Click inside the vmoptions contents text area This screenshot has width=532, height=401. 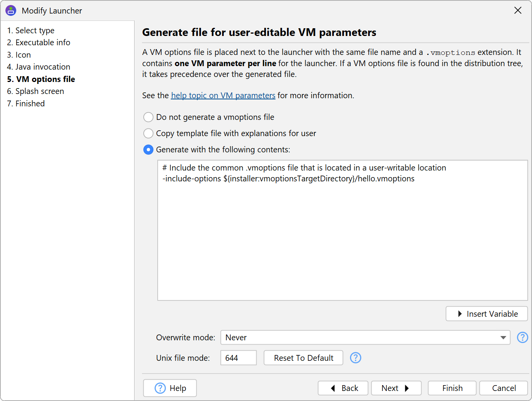pyautogui.click(x=342, y=240)
